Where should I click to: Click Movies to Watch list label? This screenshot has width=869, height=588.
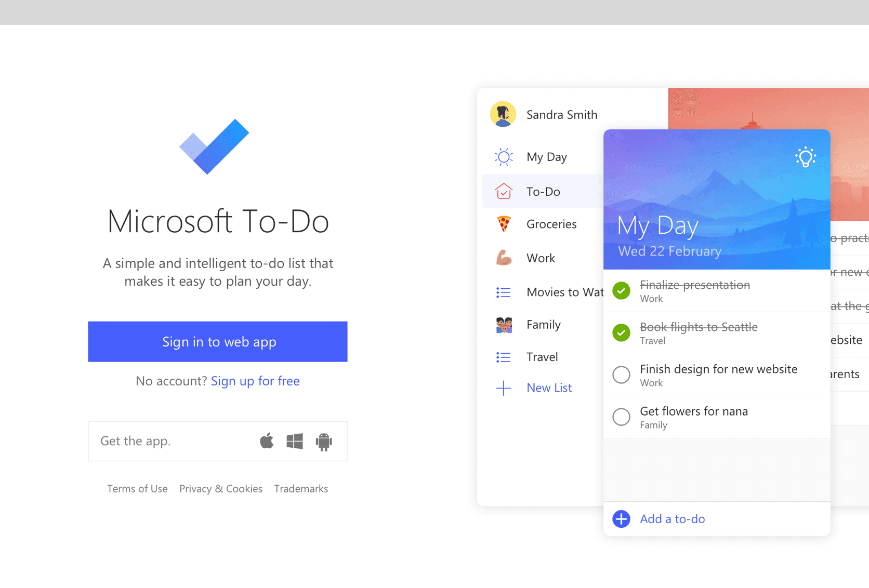point(565,292)
